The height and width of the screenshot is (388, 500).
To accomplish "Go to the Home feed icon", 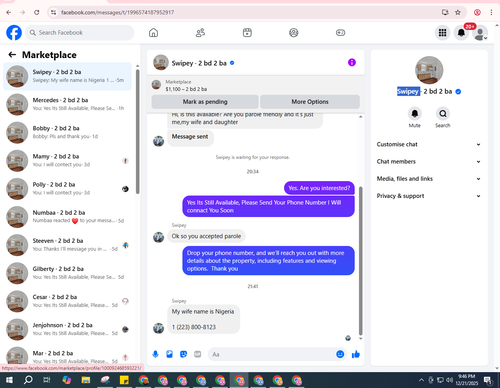I will click(153, 33).
